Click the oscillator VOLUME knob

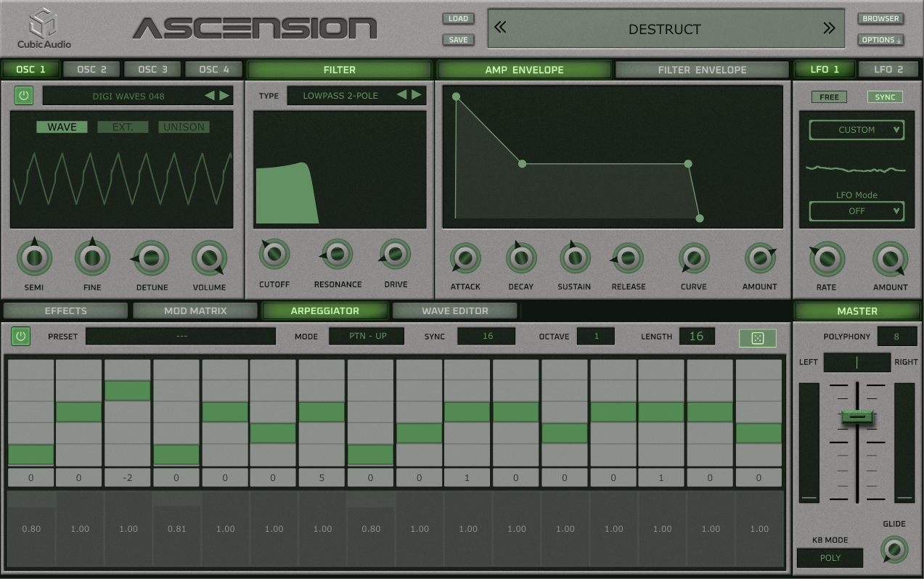209,258
